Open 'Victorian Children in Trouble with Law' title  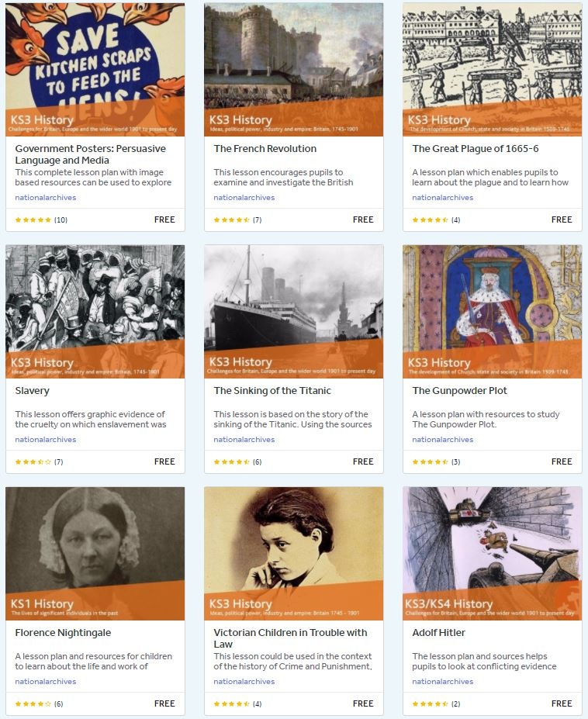point(290,638)
